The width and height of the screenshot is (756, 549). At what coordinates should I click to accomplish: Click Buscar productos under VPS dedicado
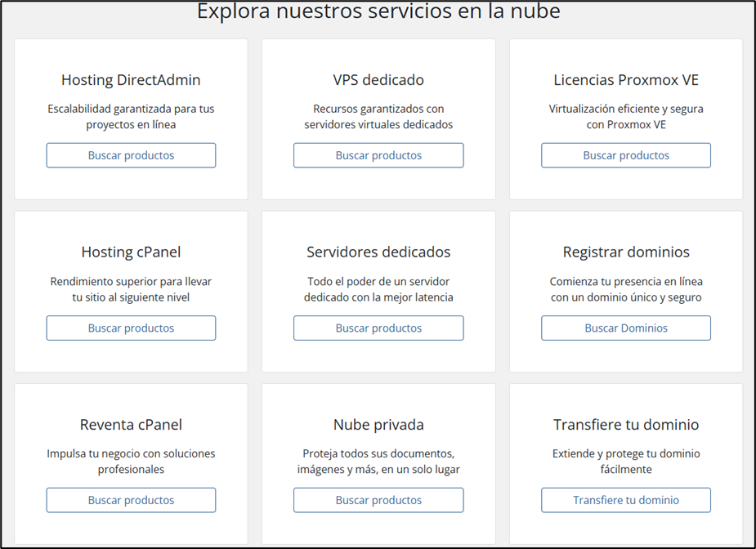378,155
